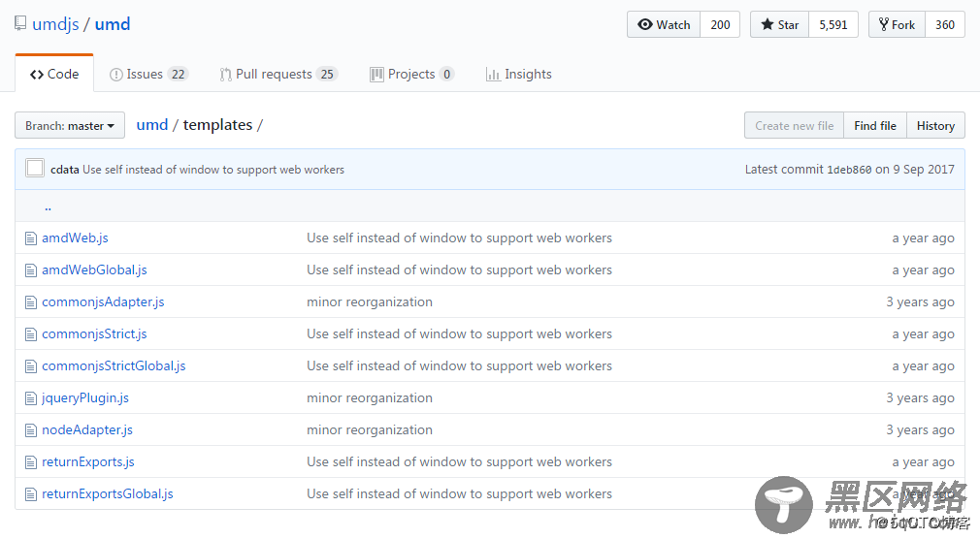Click the file icon next to jqueryPlugin.js
The width and height of the screenshot is (980, 539).
pos(31,397)
